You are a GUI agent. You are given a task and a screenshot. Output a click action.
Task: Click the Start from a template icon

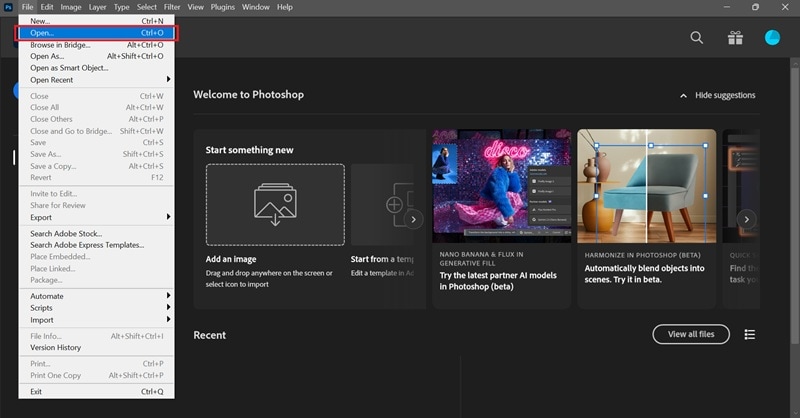[x=399, y=205]
